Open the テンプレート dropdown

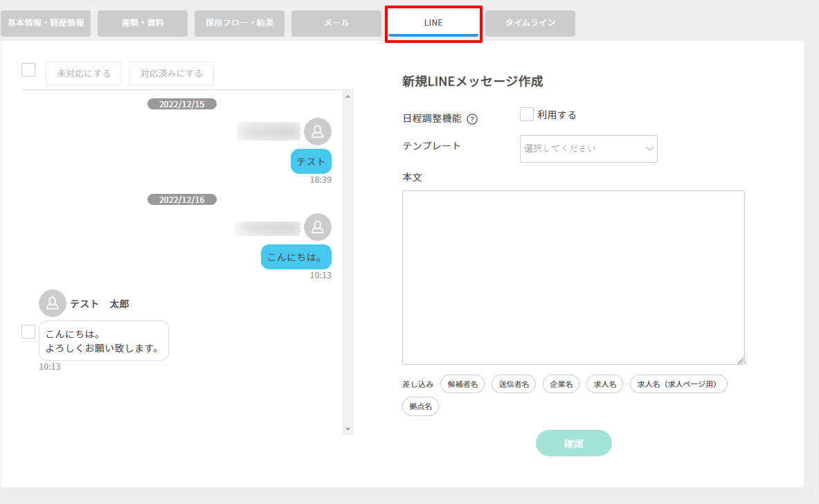click(588, 149)
